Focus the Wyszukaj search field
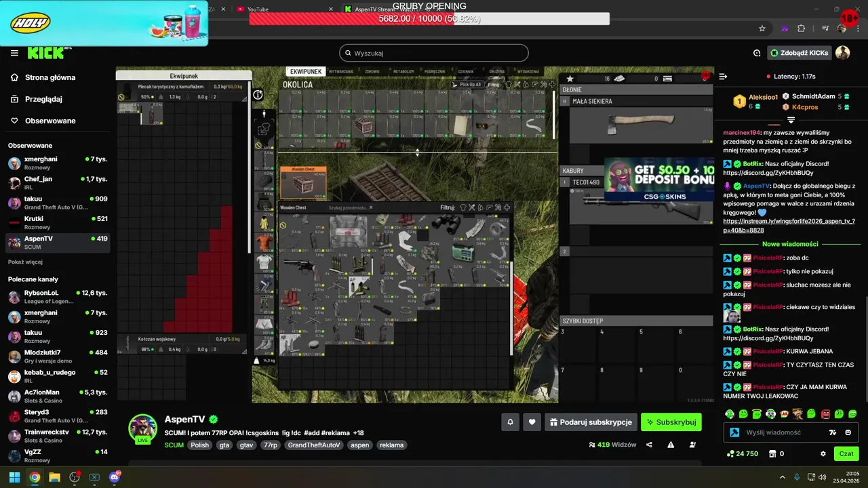Viewport: 868px width, 488px height. tap(434, 53)
